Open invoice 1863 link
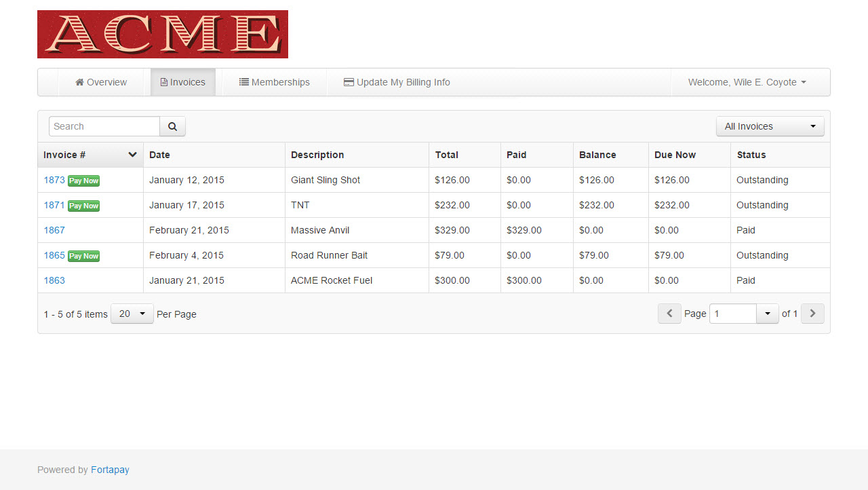Screen dimensions: 868x490 tap(54, 280)
